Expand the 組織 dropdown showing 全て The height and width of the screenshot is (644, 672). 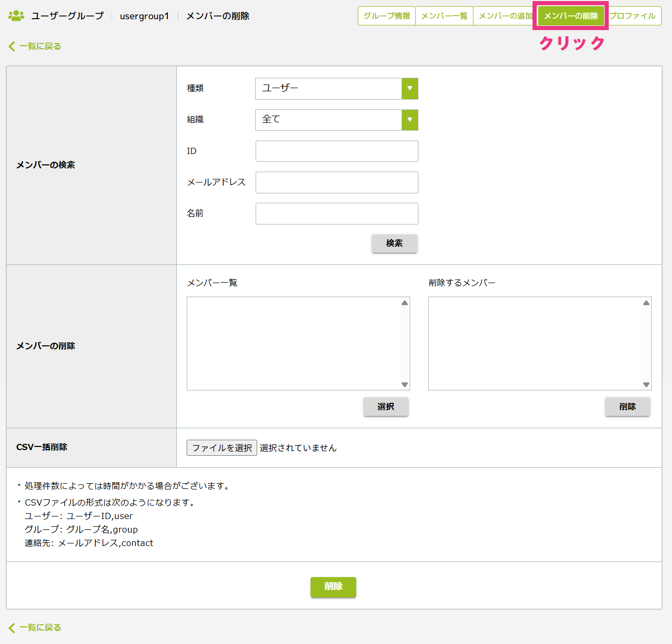[x=337, y=120]
